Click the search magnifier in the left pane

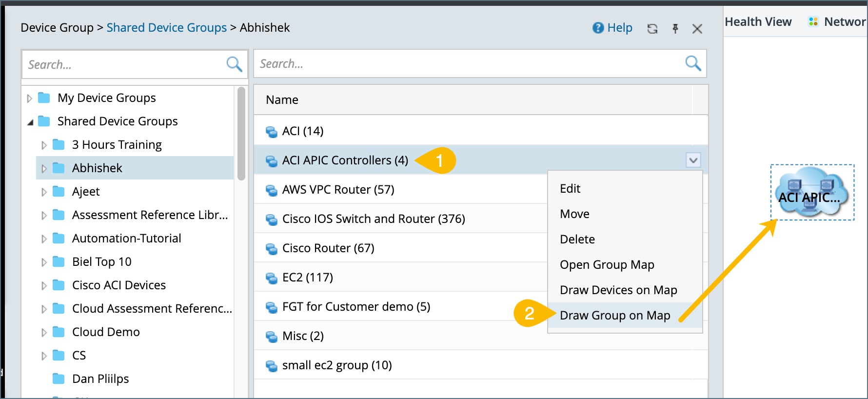coord(234,64)
